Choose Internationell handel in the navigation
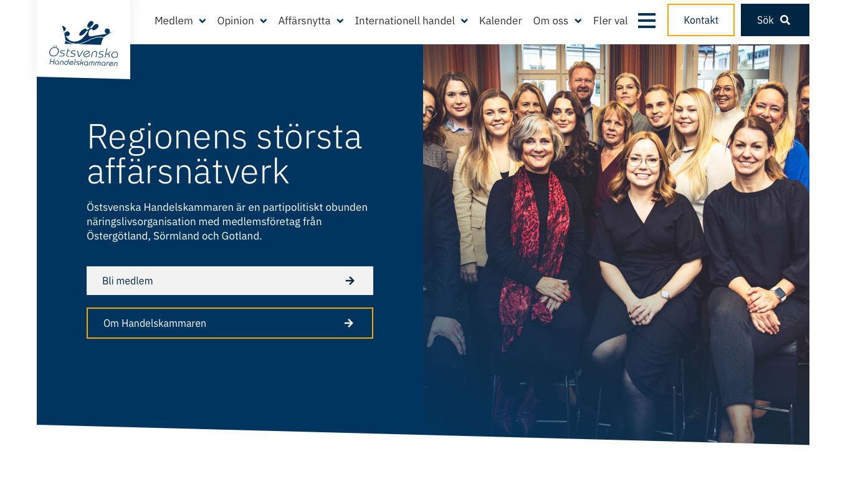The width and height of the screenshot is (868, 489). (x=405, y=21)
